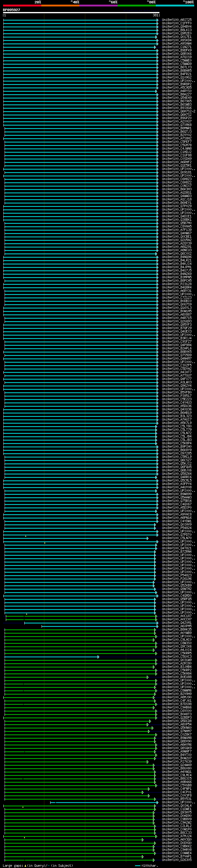
Task: Click the query end position 381
Action: (155, 15)
